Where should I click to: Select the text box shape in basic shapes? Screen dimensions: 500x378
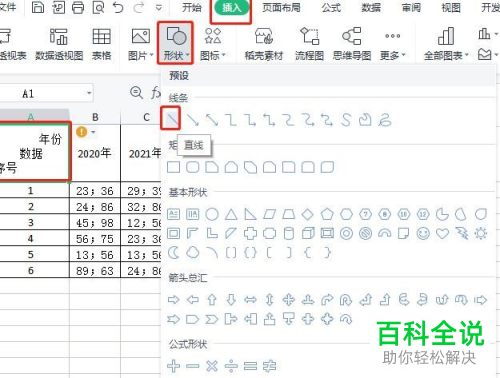pyautogui.click(x=173, y=214)
